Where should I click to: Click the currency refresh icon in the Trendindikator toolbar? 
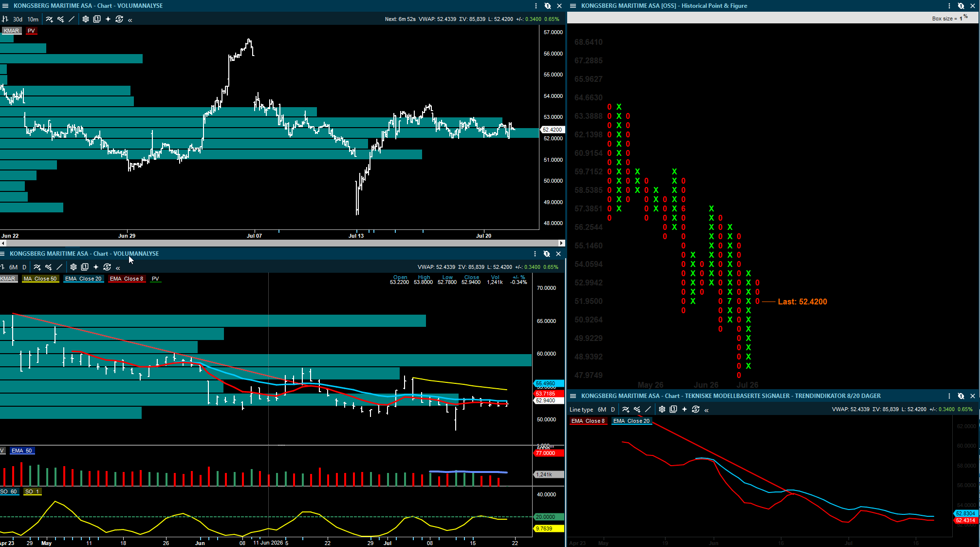click(696, 410)
